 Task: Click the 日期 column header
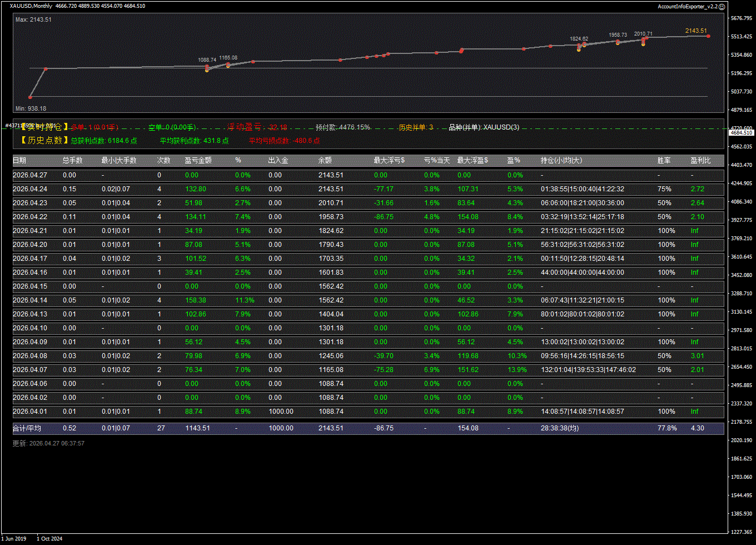(x=19, y=161)
